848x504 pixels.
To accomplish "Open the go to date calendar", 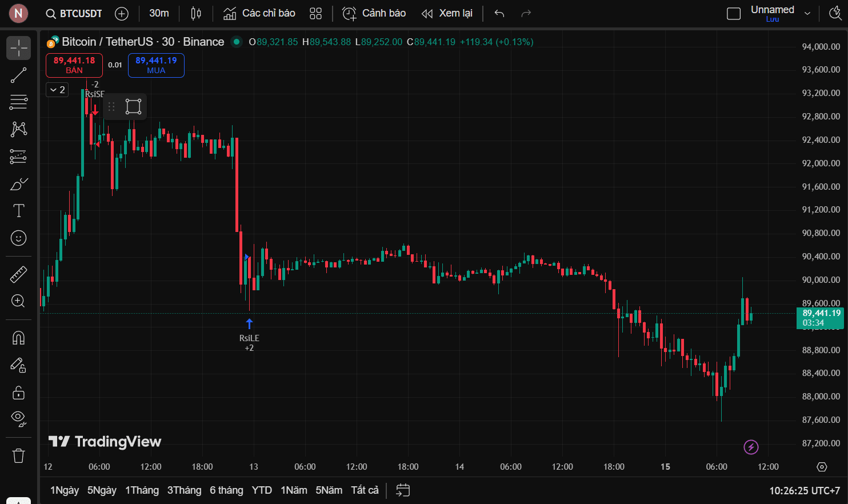I will click(x=403, y=490).
